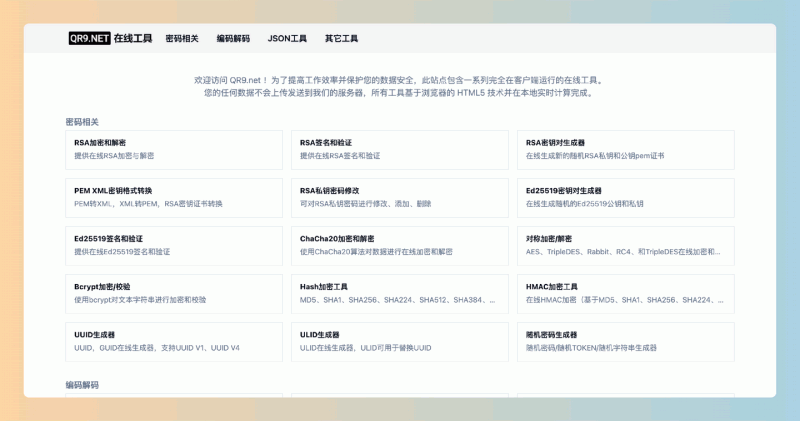Open the 随机密码生成器 card
Screen dimensions: 800x421
626,342
